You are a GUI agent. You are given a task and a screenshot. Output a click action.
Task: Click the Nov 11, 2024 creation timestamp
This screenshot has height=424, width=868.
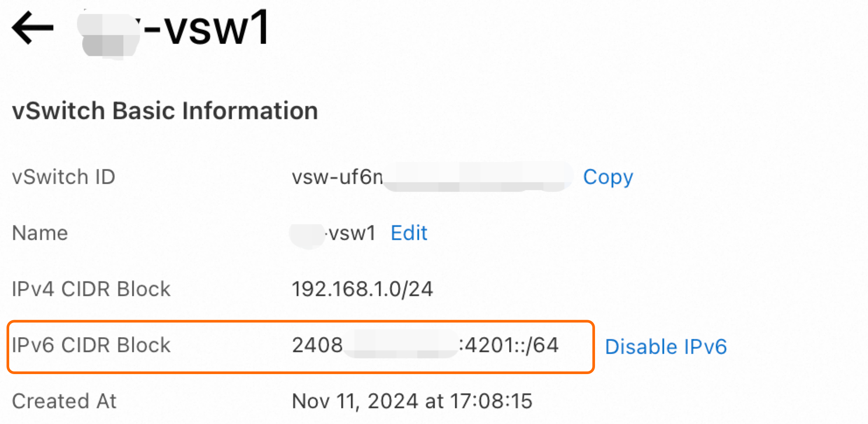coord(412,401)
